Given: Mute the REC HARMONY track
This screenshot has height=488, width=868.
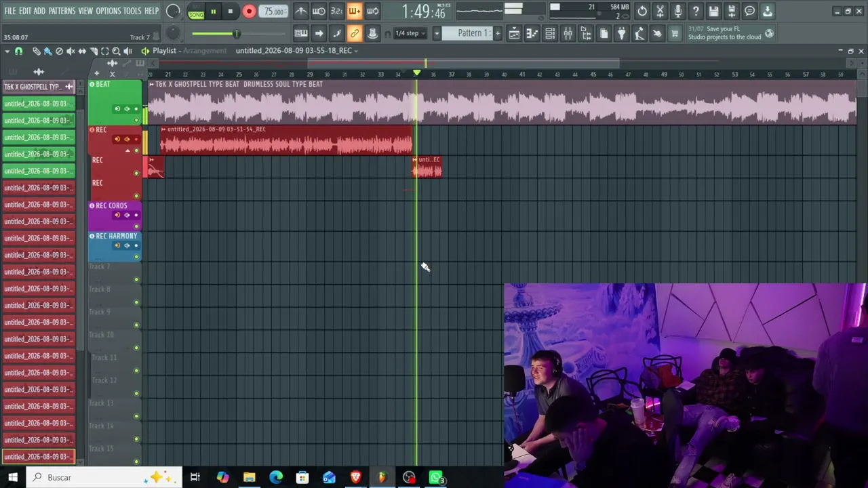Looking at the screenshot, I should [x=136, y=257].
